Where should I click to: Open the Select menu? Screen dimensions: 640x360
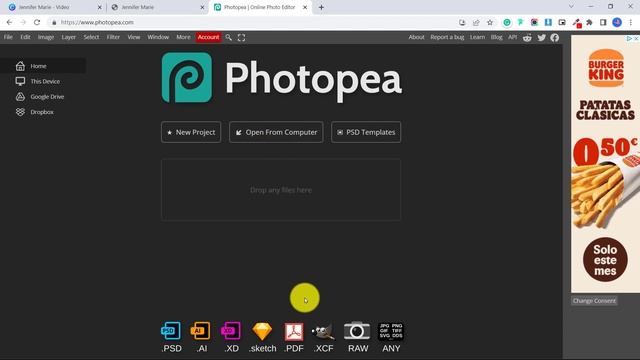coord(91,37)
